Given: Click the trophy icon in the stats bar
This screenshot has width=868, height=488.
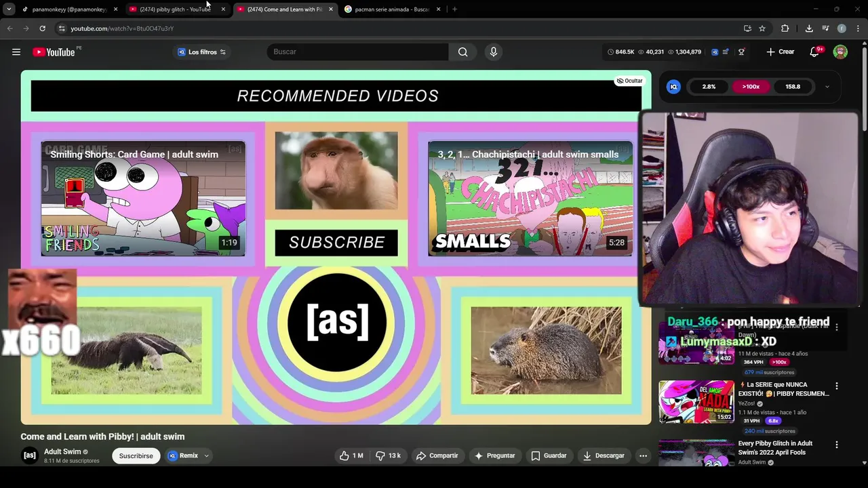Looking at the screenshot, I should (741, 52).
